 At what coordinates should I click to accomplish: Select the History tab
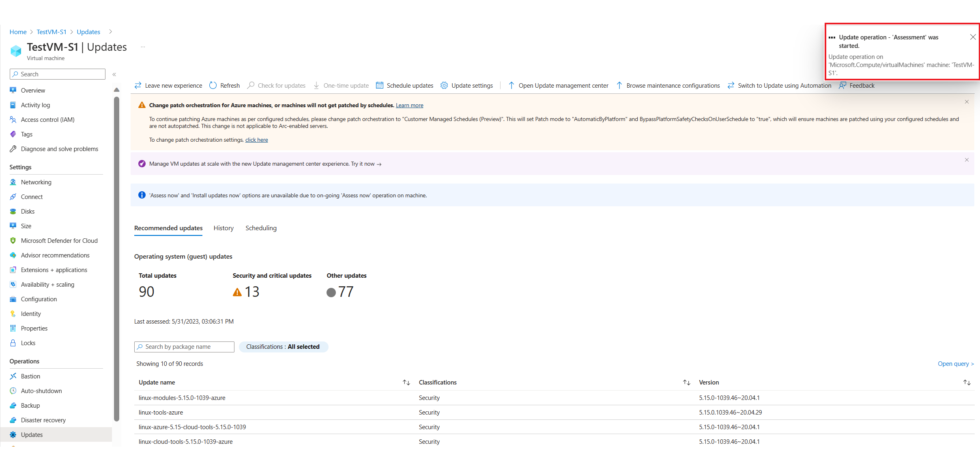223,228
